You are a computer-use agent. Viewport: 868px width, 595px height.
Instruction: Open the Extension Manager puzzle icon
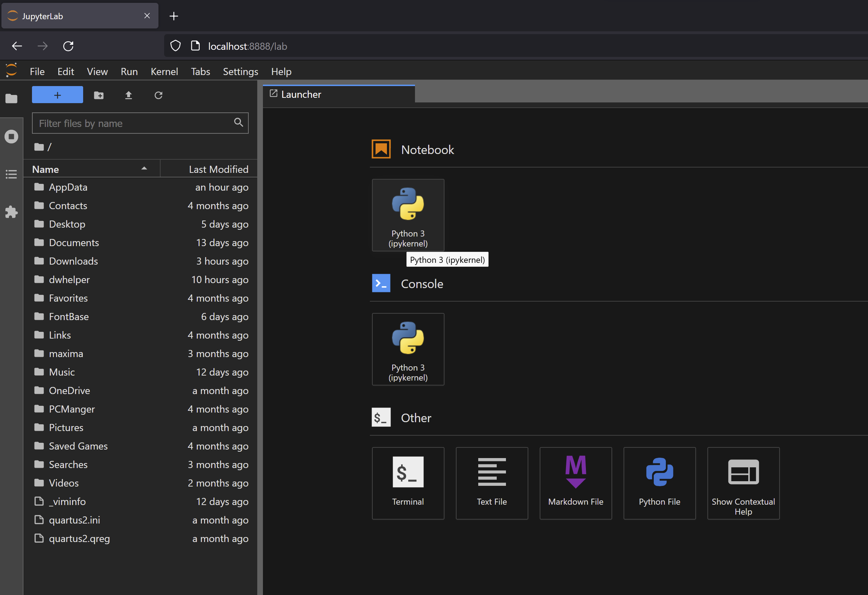[11, 212]
